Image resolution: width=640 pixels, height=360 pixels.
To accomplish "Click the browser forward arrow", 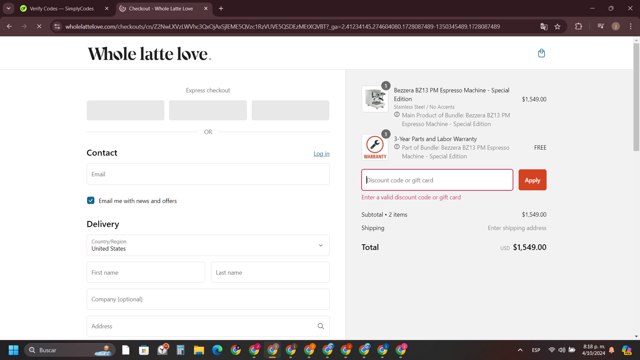I will click(24, 27).
